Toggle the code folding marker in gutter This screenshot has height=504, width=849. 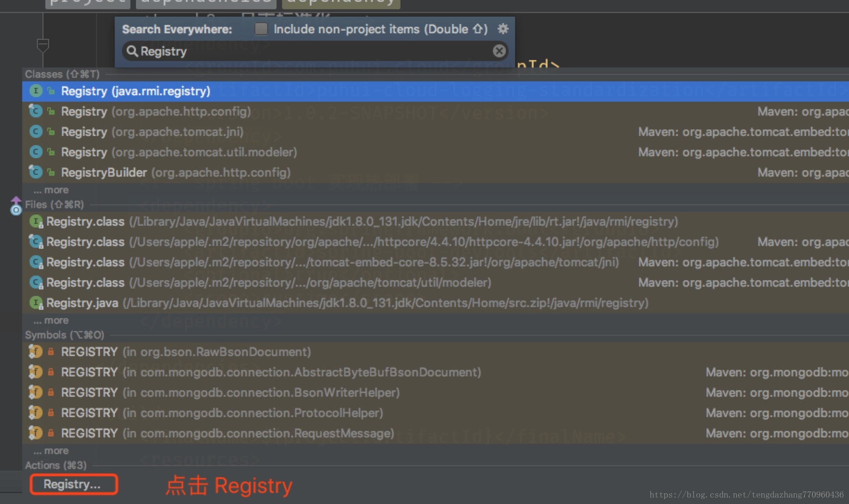click(43, 46)
